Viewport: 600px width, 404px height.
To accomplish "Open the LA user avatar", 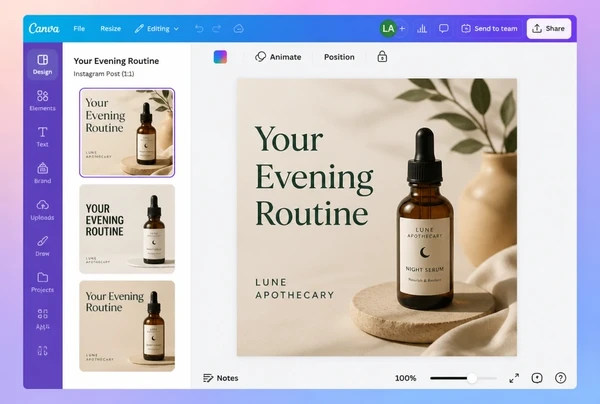I will tap(388, 29).
